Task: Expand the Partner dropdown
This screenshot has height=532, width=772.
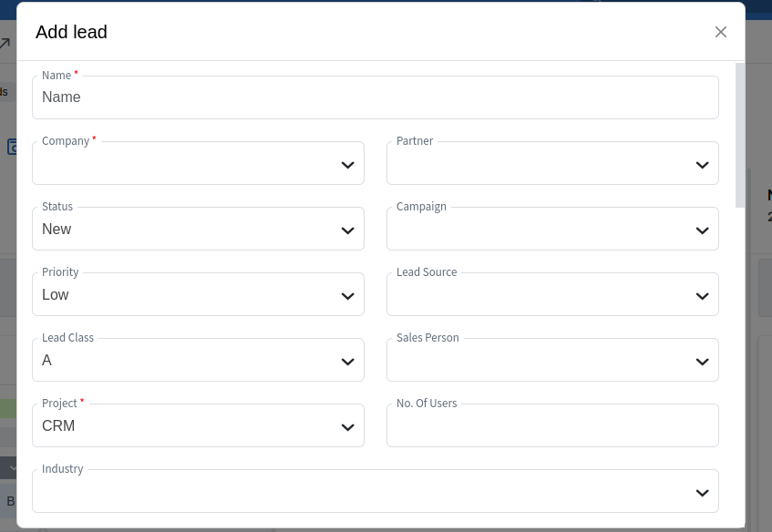Action: point(552,164)
